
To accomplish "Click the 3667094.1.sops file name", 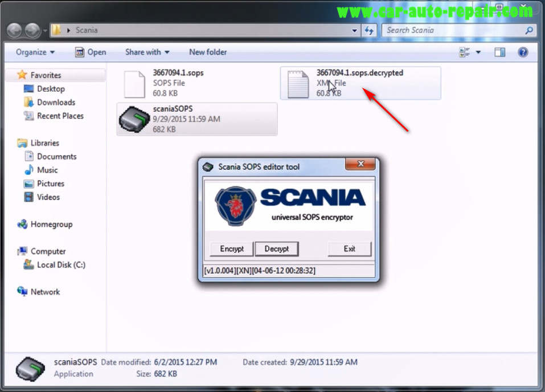I will coord(178,73).
